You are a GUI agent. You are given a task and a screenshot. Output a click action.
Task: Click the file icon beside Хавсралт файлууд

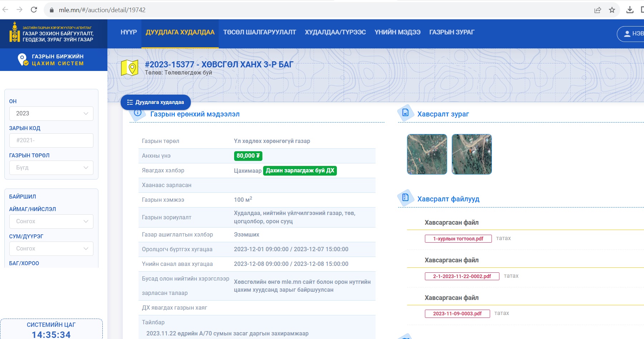tap(405, 197)
